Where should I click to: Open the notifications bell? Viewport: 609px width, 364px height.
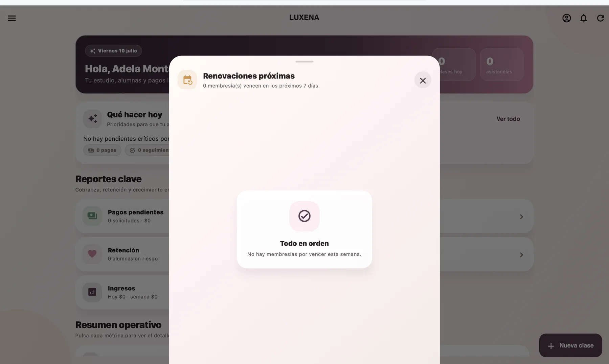[584, 18]
